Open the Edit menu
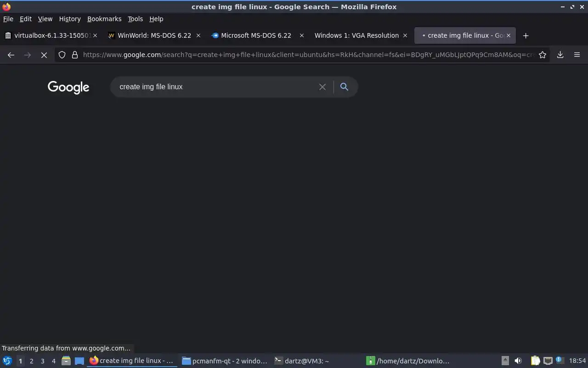 coord(26,19)
